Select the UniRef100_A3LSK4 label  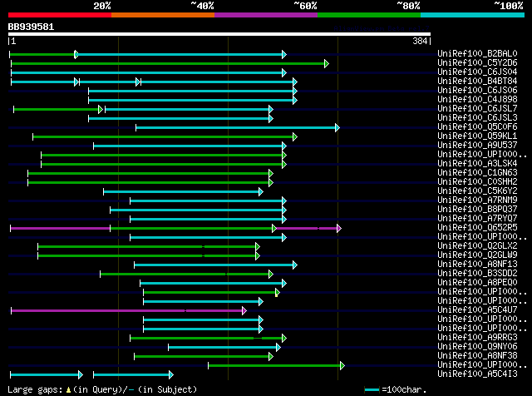click(477, 164)
